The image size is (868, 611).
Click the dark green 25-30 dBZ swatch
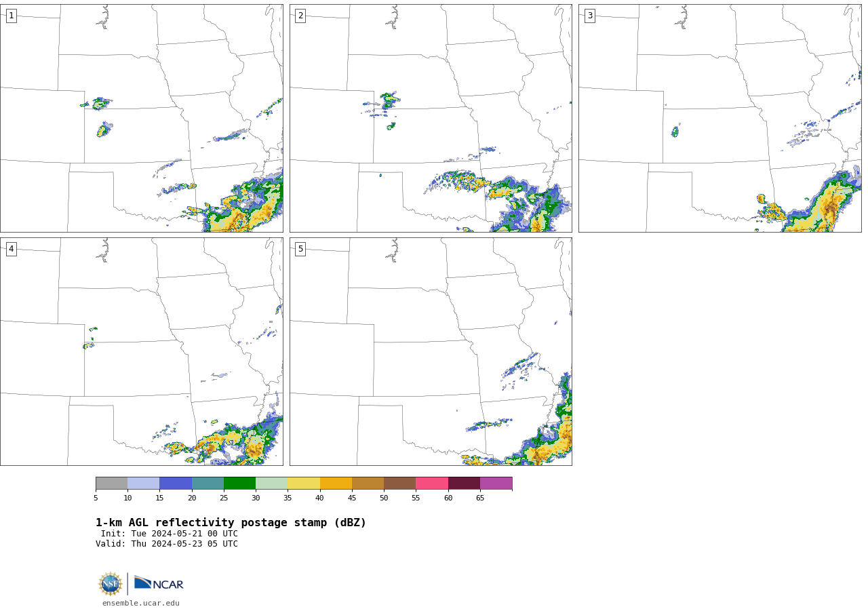tap(239, 483)
